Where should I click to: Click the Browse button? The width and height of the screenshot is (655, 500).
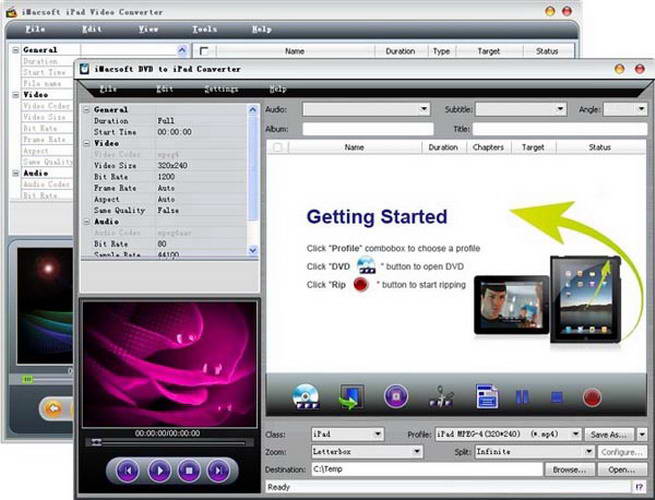(x=570, y=470)
